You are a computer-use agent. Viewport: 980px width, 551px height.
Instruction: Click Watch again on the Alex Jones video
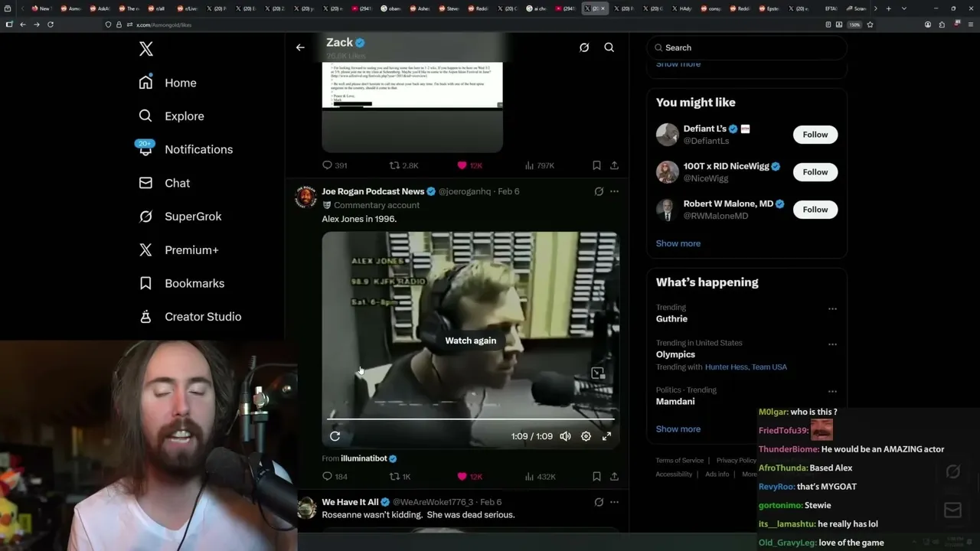pos(471,341)
